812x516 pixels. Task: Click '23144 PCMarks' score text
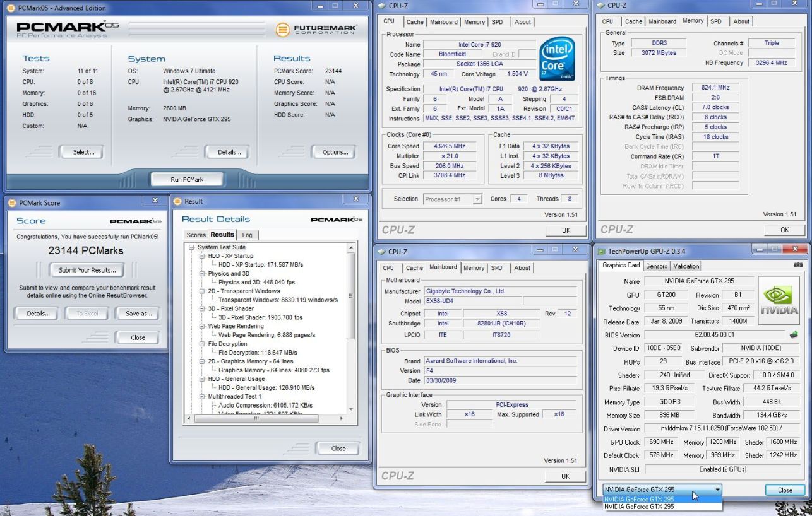[x=86, y=250]
